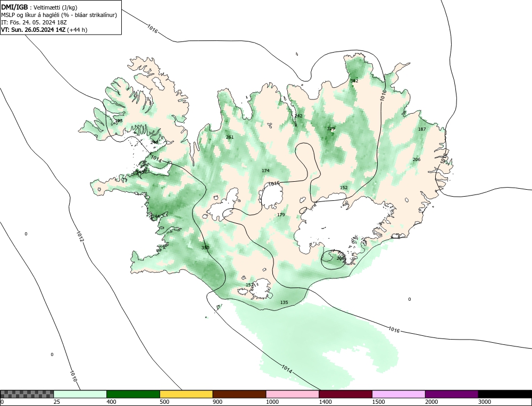Click the map value 244 on the west coast

(156, 217)
